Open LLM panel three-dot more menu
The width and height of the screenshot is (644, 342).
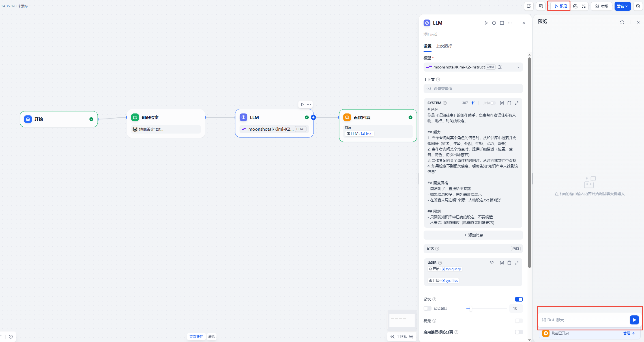click(510, 23)
